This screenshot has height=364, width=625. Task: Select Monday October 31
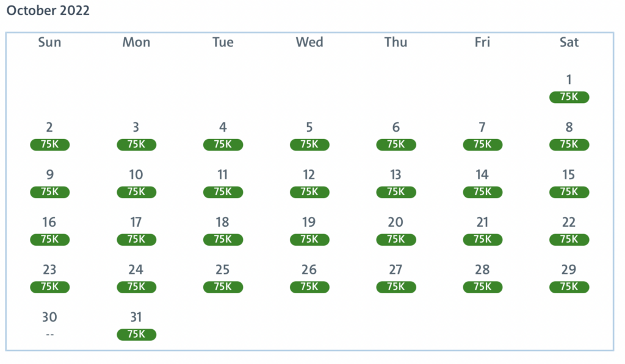pyautogui.click(x=136, y=325)
